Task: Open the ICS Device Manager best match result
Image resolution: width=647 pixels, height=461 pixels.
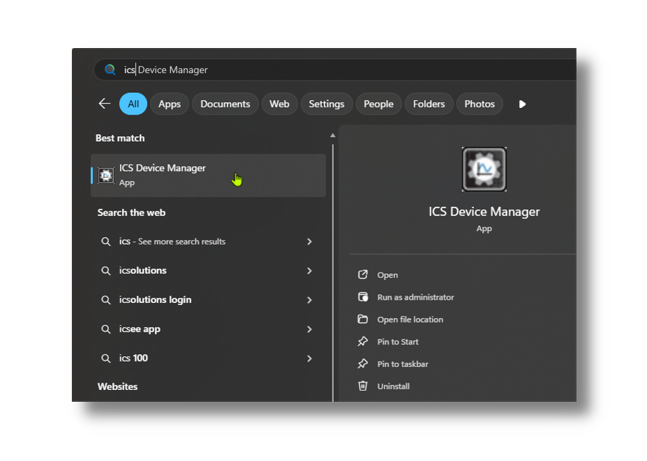Action: [x=208, y=175]
